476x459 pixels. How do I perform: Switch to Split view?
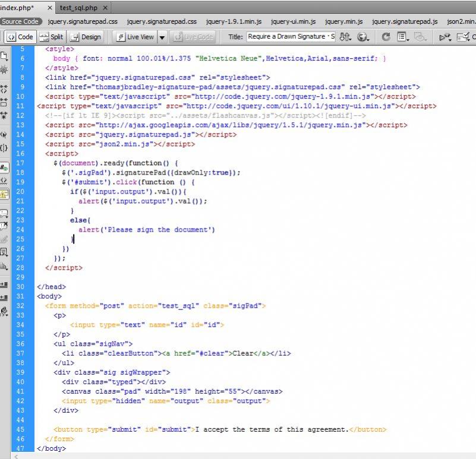pyautogui.click(x=52, y=37)
